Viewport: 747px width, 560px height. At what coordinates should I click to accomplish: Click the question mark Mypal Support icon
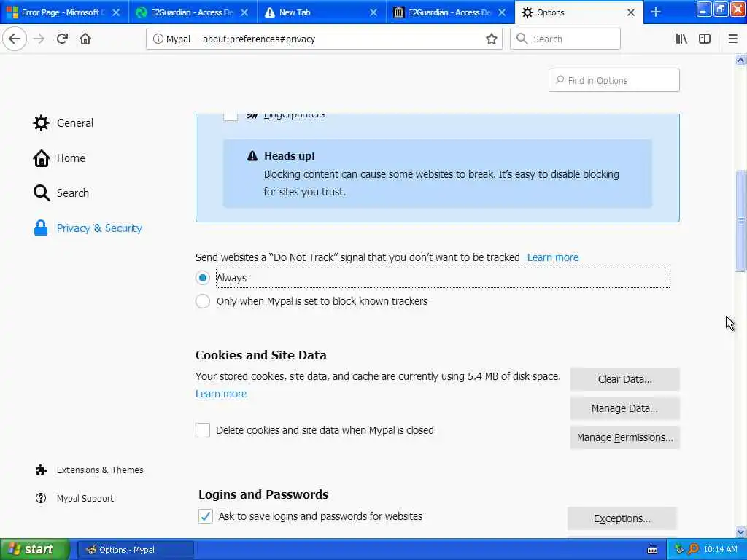point(41,498)
